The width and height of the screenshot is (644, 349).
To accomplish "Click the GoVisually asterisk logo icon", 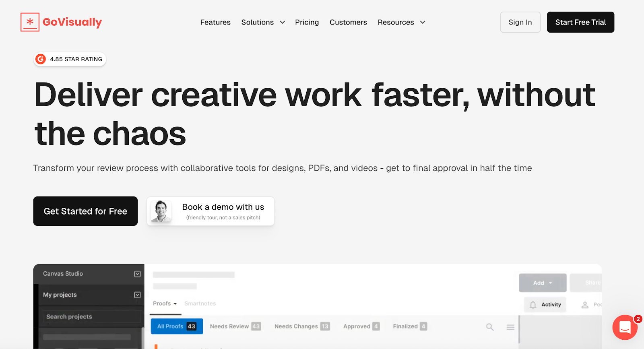I will click(x=30, y=22).
